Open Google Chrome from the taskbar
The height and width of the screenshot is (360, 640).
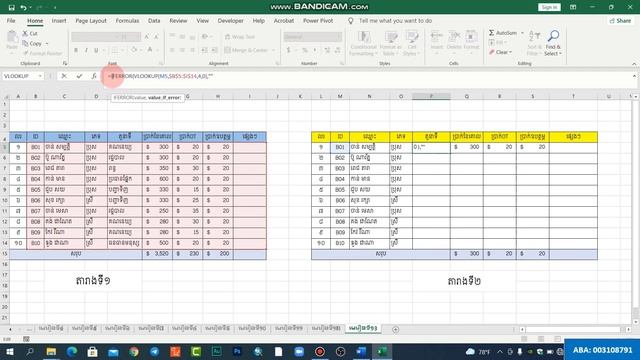134,351
